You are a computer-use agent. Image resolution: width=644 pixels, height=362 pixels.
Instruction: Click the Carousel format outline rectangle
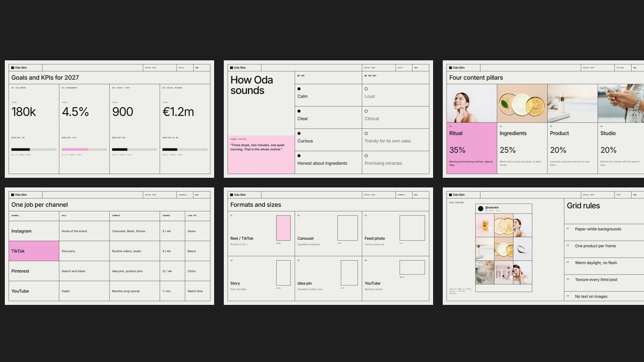(x=347, y=228)
